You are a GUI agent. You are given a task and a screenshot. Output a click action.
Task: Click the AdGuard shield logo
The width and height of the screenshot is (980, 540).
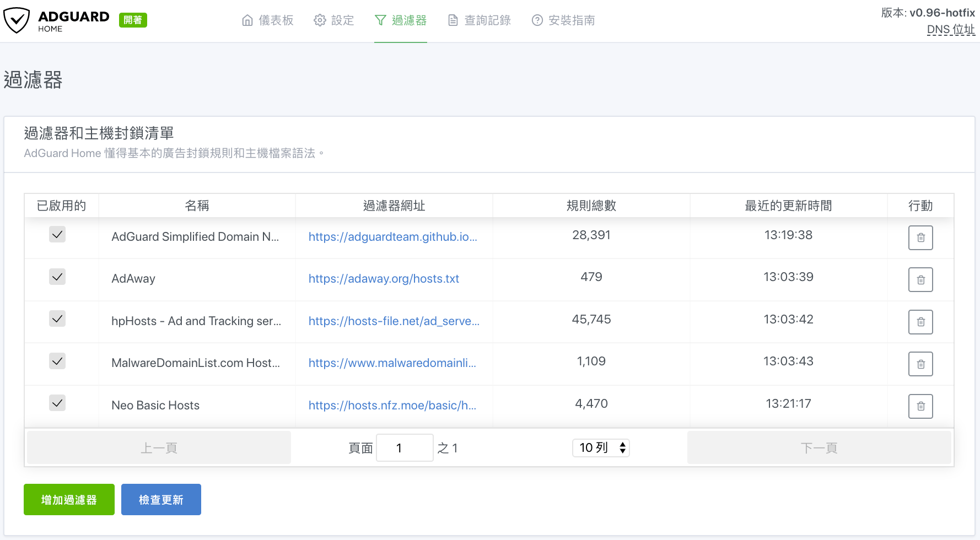(17, 20)
